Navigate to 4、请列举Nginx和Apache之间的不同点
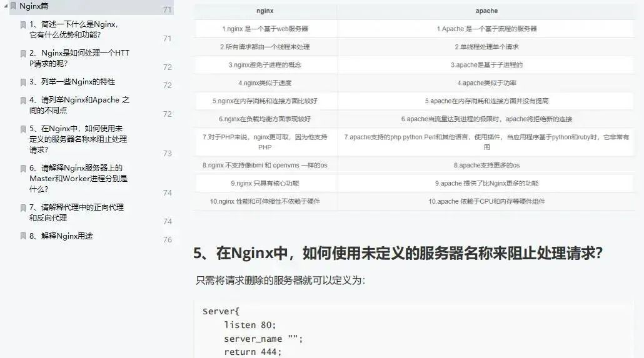 79,105
